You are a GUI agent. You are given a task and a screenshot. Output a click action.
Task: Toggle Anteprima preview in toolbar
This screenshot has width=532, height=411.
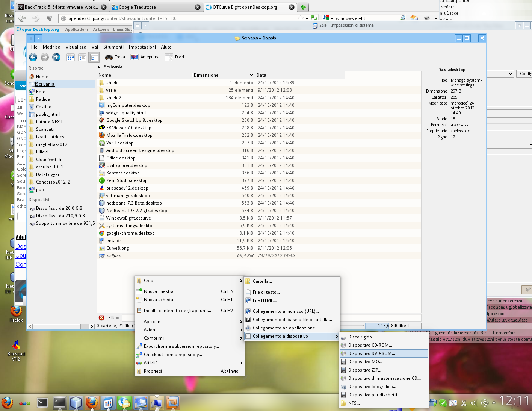[x=145, y=57]
